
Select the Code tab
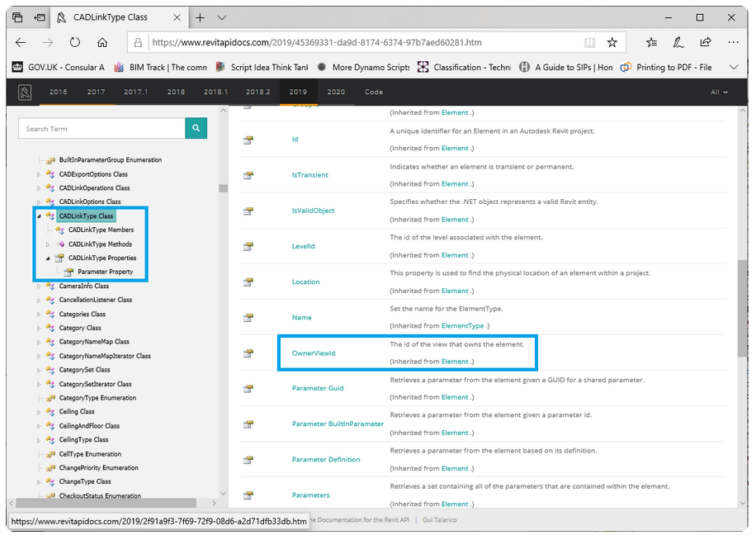[x=374, y=92]
